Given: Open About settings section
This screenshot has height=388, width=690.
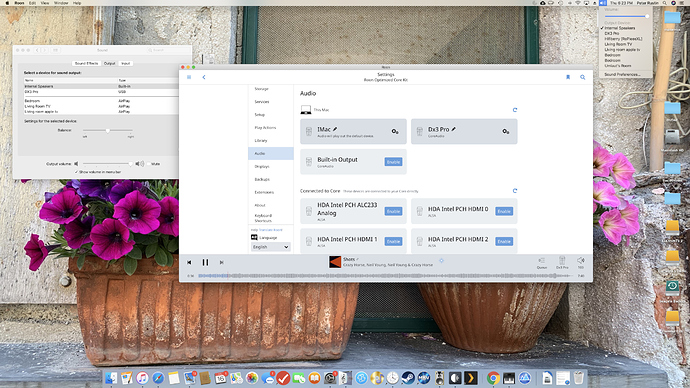Looking at the screenshot, I should coord(260,205).
